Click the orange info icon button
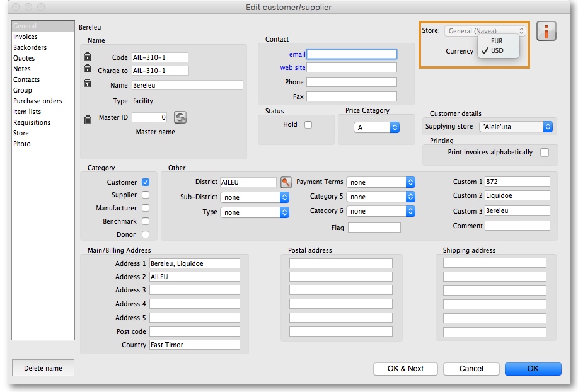Screen dimensions: 578x392 pyautogui.click(x=546, y=31)
